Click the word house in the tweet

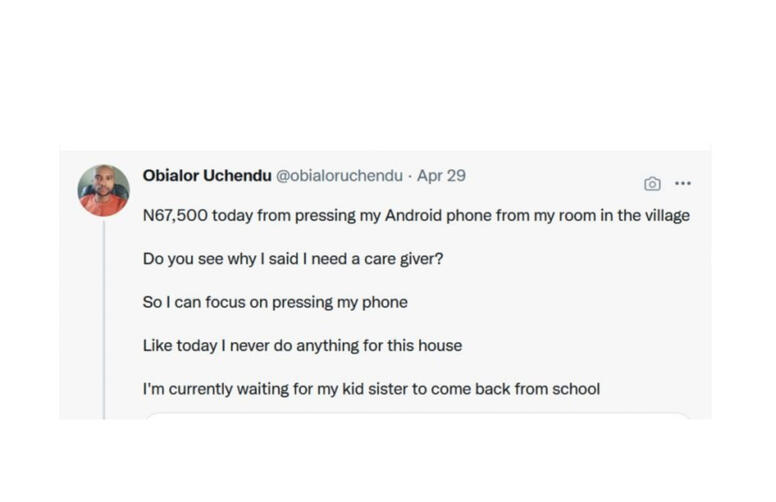click(x=438, y=346)
